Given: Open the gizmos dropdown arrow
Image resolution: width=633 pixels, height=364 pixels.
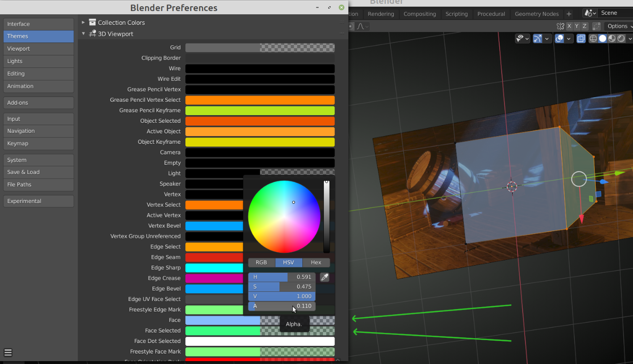Looking at the screenshot, I should 547,39.
